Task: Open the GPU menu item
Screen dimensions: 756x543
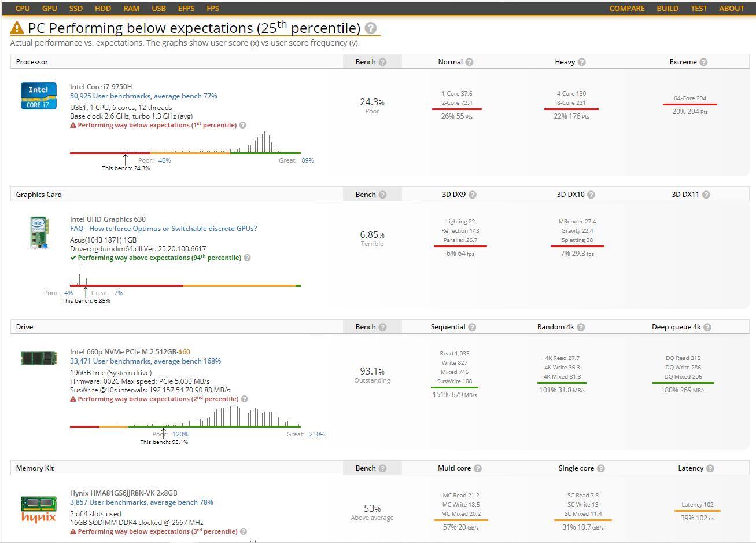Action: 50,8
